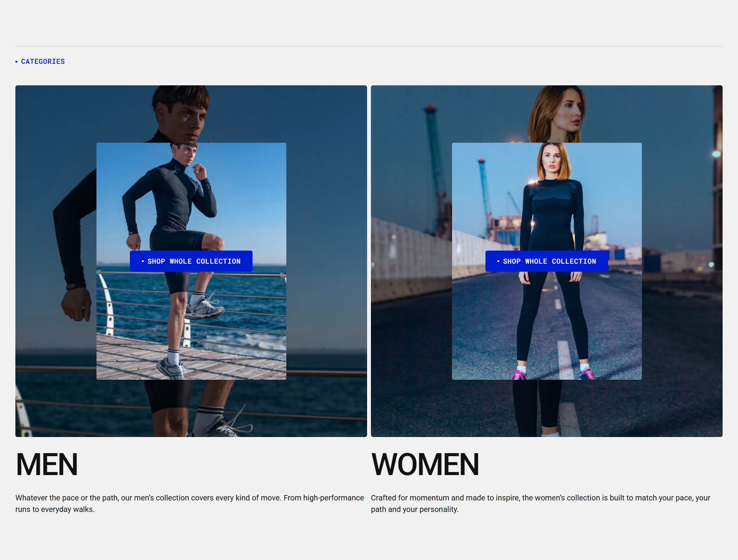Click bullet dot inside women's shop button
The height and width of the screenshot is (560, 738).
498,261
